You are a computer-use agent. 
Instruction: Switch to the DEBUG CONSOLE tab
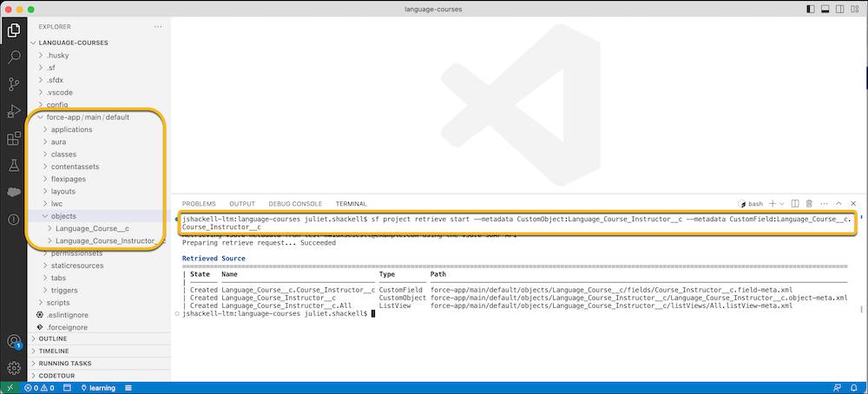[295, 204]
